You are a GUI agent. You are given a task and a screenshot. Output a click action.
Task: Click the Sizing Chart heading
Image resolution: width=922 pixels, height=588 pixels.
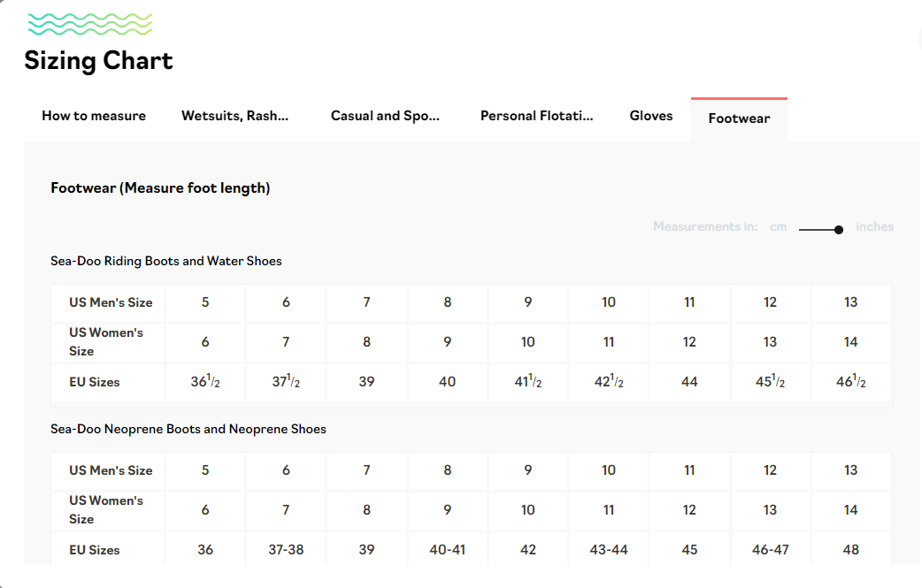pos(98,61)
